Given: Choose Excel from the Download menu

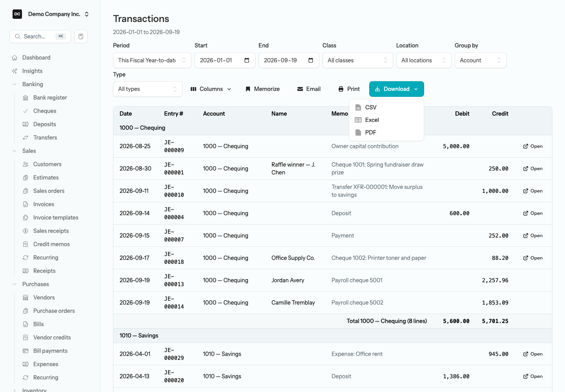Looking at the screenshot, I should tap(386, 120).
